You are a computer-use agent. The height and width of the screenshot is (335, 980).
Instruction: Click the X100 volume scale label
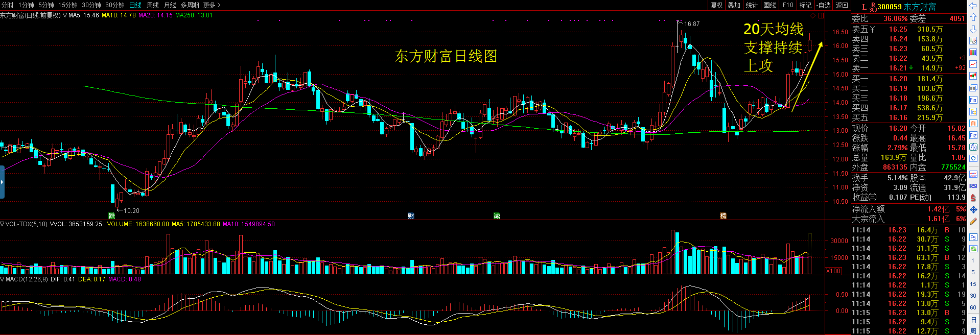[x=834, y=271]
